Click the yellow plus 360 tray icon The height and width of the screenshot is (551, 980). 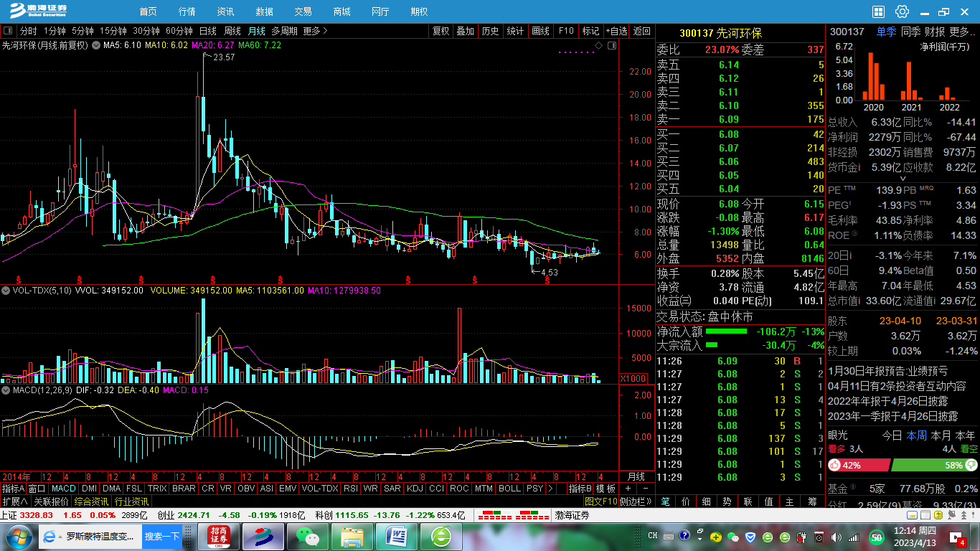pos(715,537)
